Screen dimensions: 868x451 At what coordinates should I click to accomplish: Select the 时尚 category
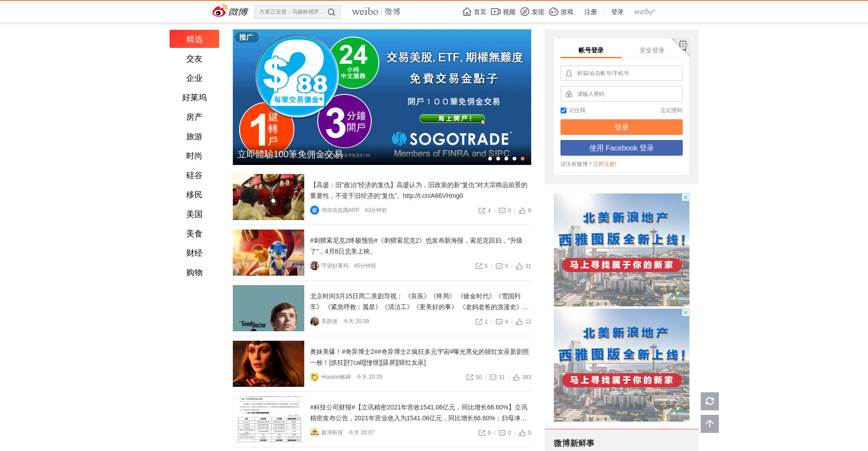[194, 156]
